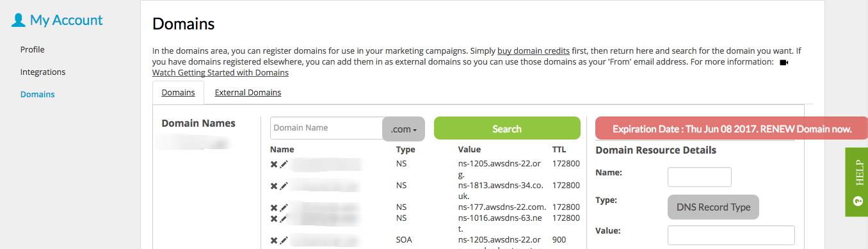868x249 pixels.
Task: Open Profile in the sidebar
Action: pyautogui.click(x=33, y=49)
